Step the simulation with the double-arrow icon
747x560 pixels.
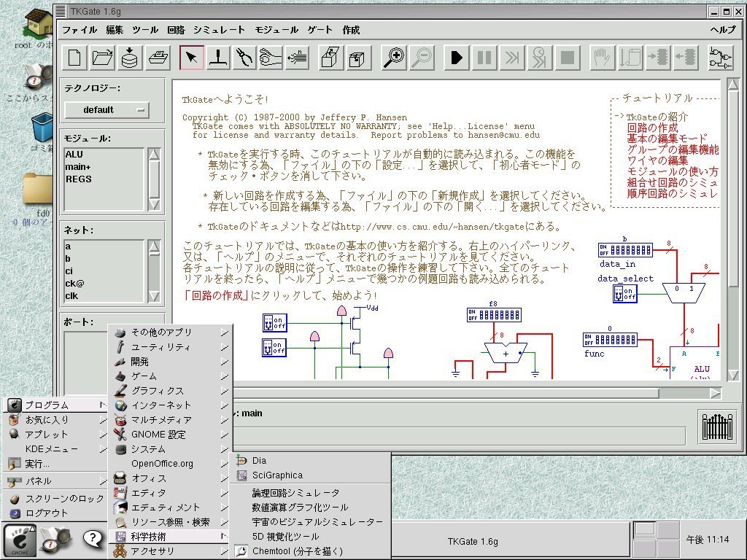click(x=512, y=58)
